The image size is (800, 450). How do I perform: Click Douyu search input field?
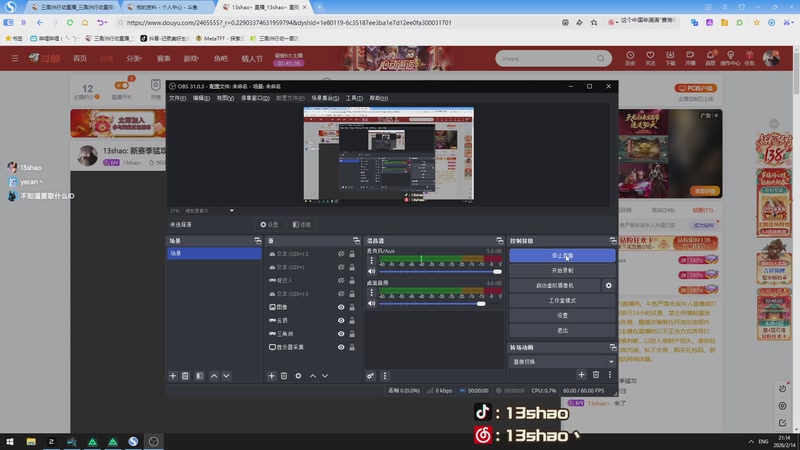coord(547,59)
